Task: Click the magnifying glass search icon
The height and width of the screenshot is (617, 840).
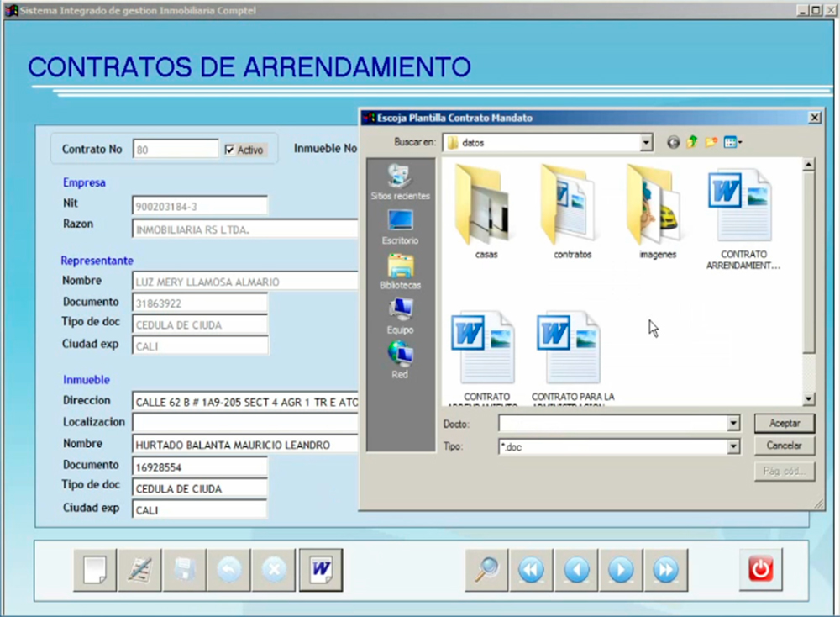Action: click(487, 571)
